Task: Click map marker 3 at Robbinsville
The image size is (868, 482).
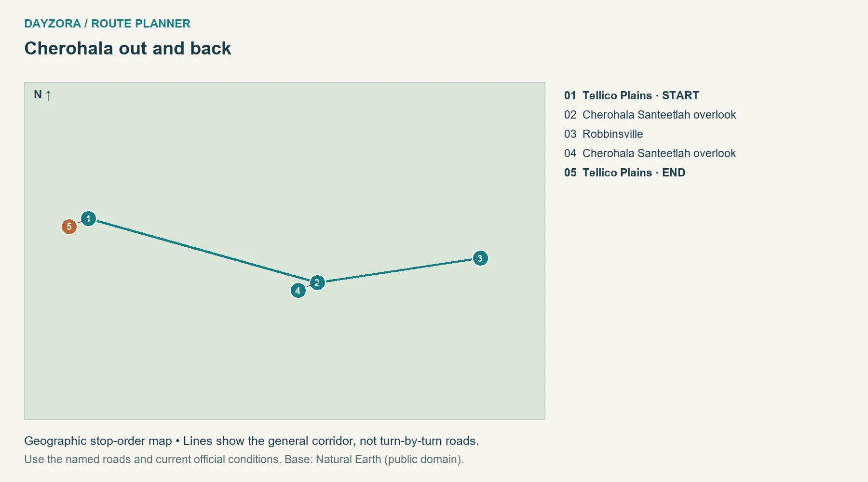Action: 480,258
